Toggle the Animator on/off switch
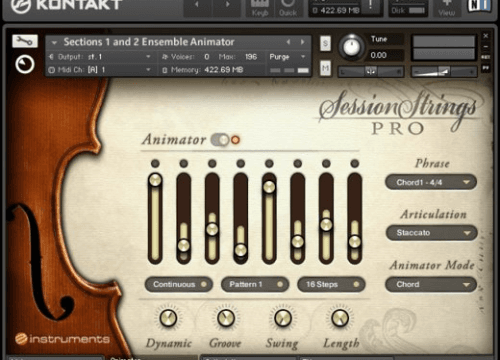Screen dimensions: 500x360 [x=220, y=140]
